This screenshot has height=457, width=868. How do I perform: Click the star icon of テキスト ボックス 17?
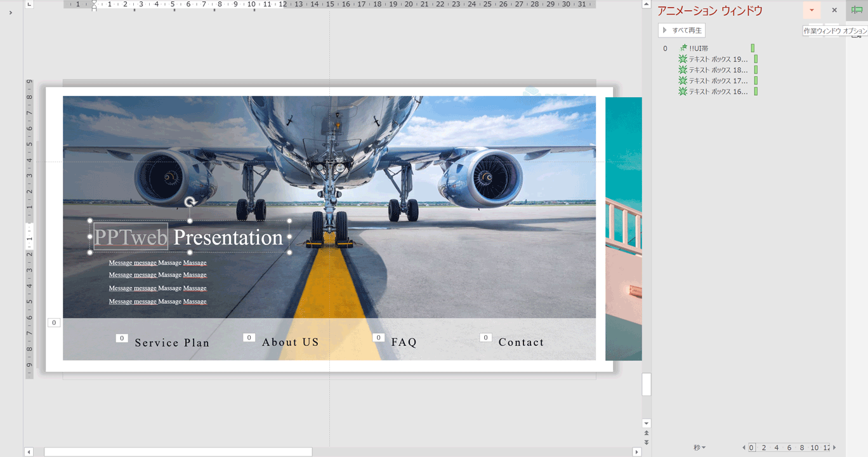coord(683,81)
